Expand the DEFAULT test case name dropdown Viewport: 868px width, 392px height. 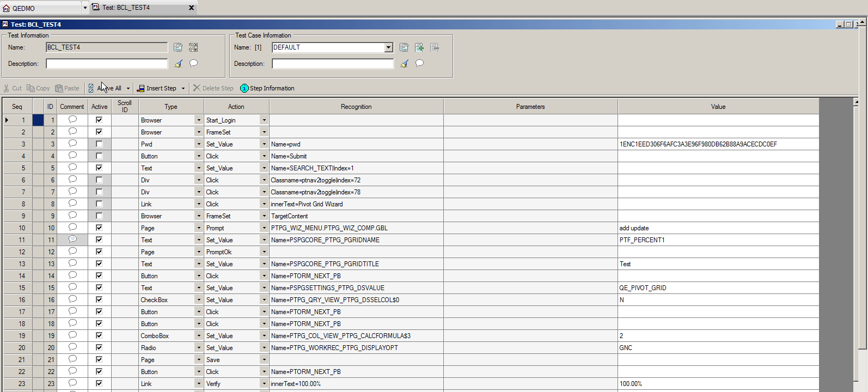[x=388, y=47]
